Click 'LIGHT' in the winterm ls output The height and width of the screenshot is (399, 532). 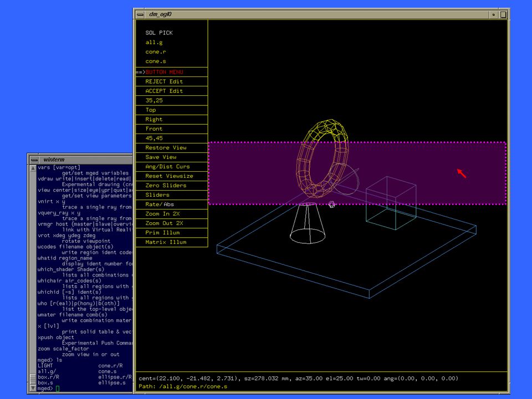45,366
